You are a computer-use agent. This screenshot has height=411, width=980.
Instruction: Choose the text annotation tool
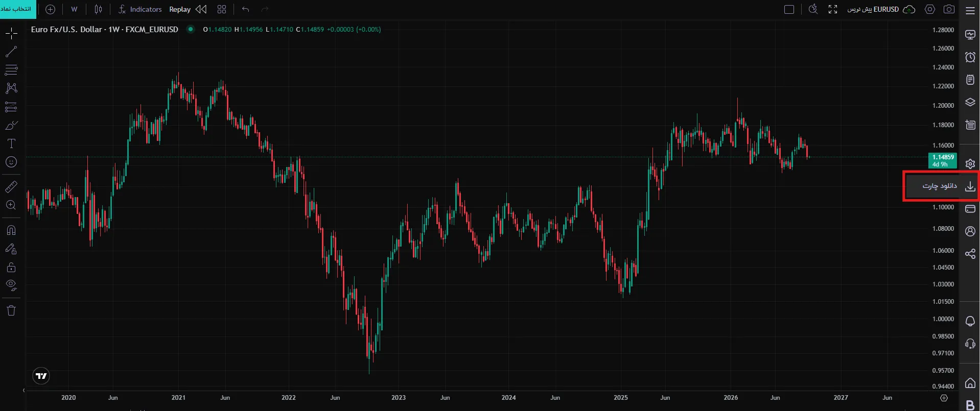coord(11,143)
